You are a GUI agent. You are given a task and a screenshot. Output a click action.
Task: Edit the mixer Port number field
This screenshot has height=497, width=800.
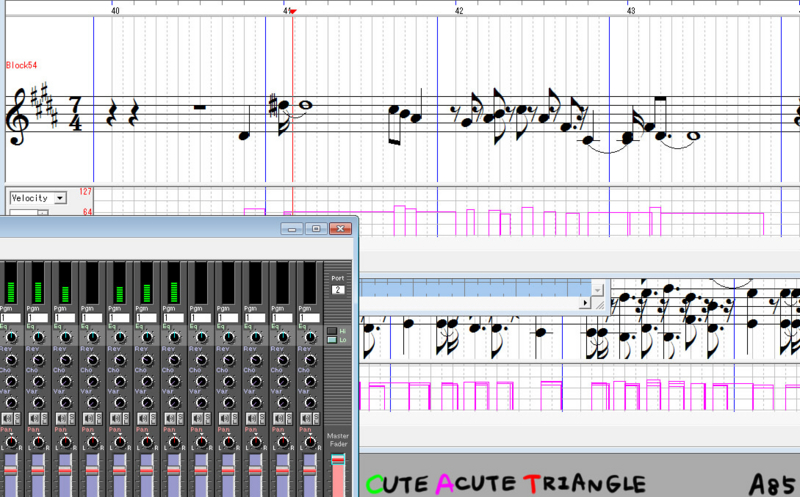click(x=338, y=290)
